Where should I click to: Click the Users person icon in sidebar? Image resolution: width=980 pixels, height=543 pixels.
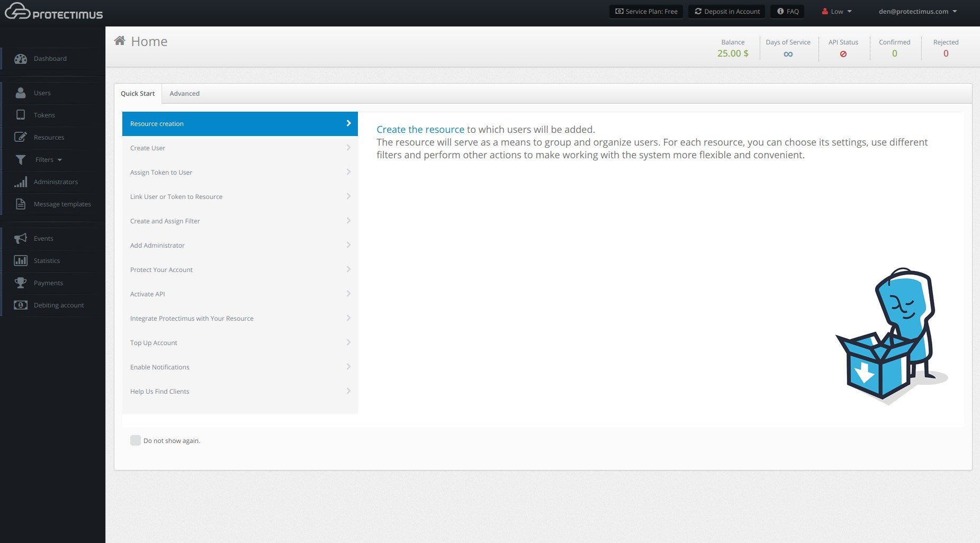point(21,93)
